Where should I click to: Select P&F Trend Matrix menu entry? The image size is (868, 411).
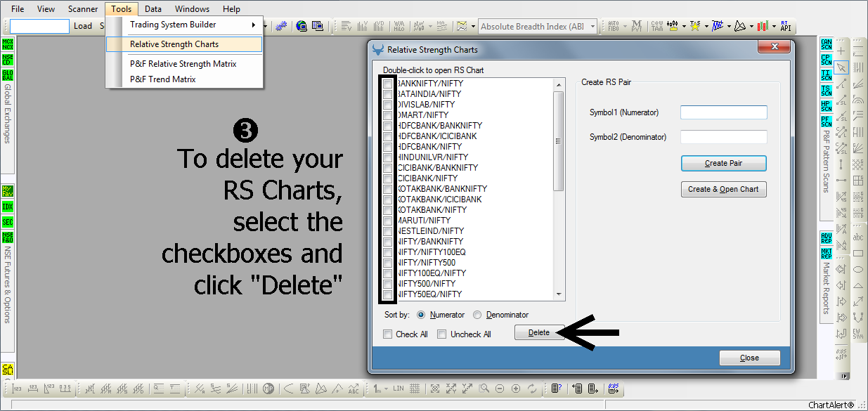coord(184,79)
